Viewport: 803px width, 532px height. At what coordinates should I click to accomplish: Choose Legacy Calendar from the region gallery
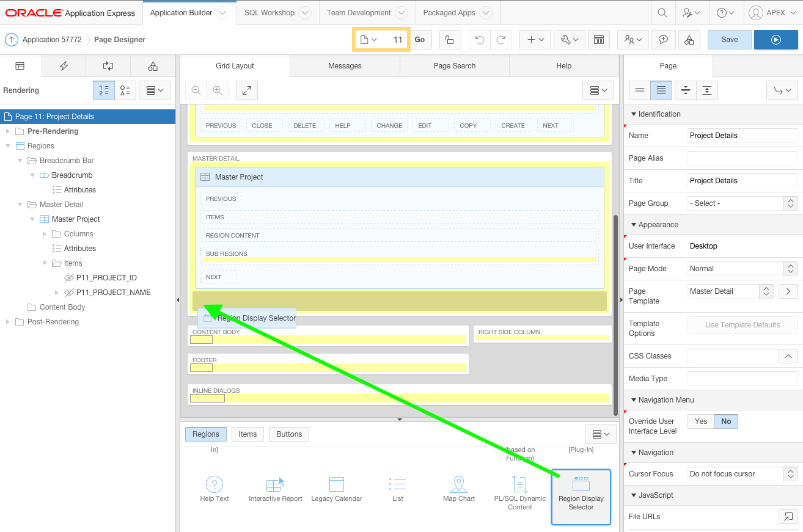(337, 489)
